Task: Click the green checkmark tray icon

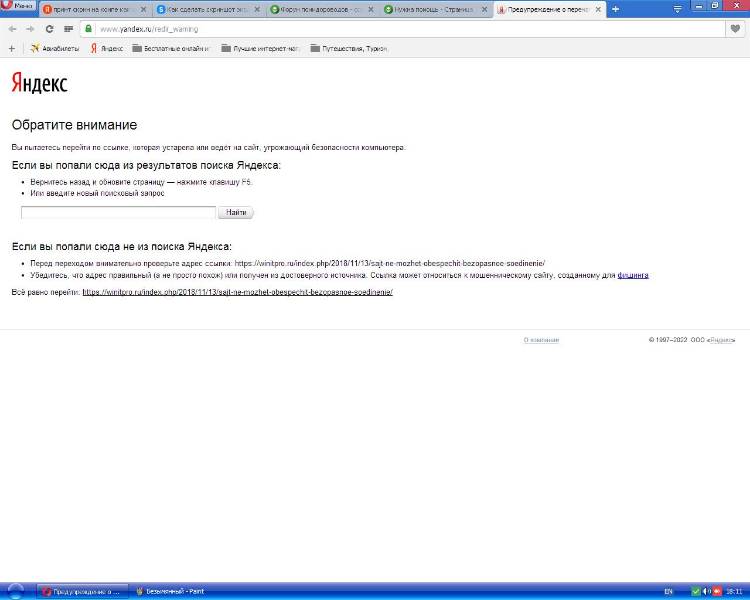Action: [696, 592]
